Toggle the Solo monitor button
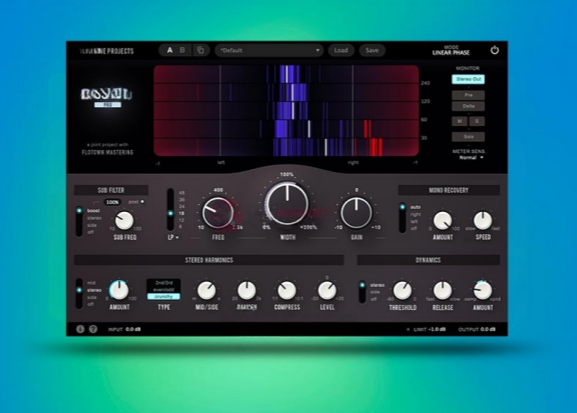577x413 pixels. pos(468,137)
